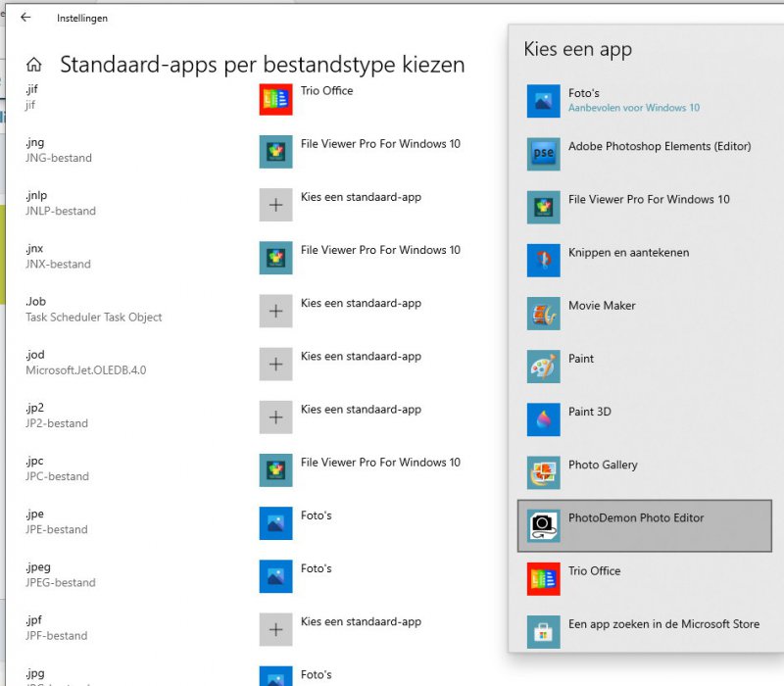Click the JPE-bestand description text
784x686 pixels.
57,529
